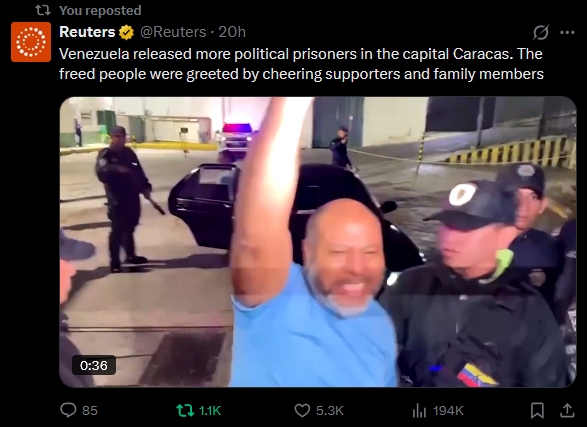Open the tweet text about Venezuela

point(301,64)
